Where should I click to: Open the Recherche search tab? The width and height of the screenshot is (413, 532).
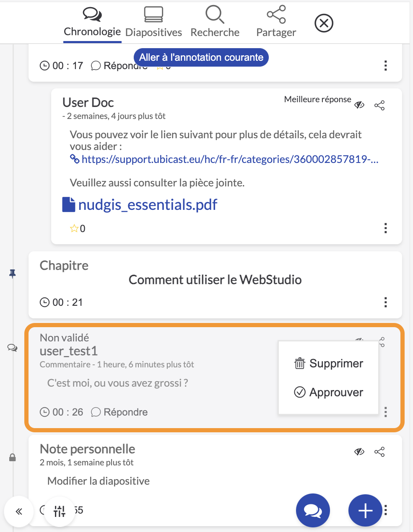click(215, 22)
